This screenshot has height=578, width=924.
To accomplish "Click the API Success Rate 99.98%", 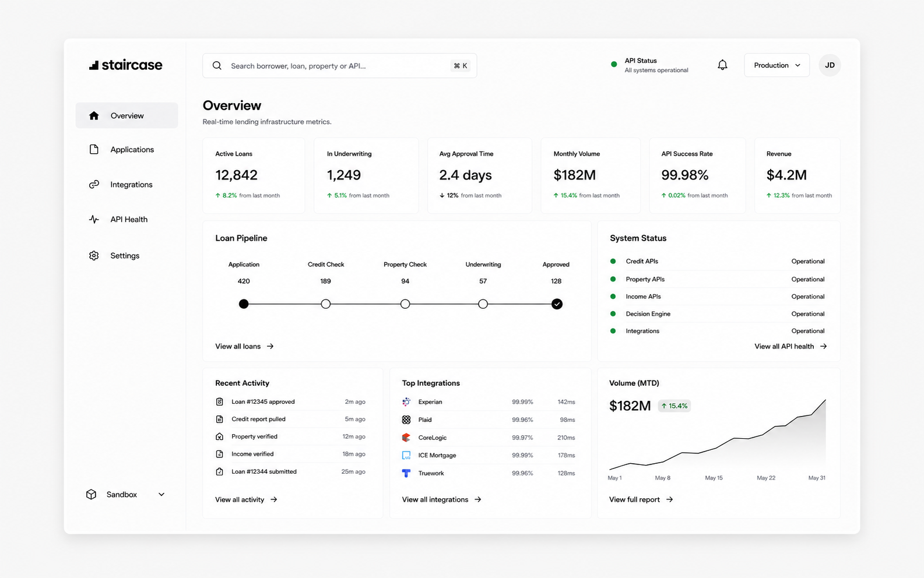I will [685, 175].
